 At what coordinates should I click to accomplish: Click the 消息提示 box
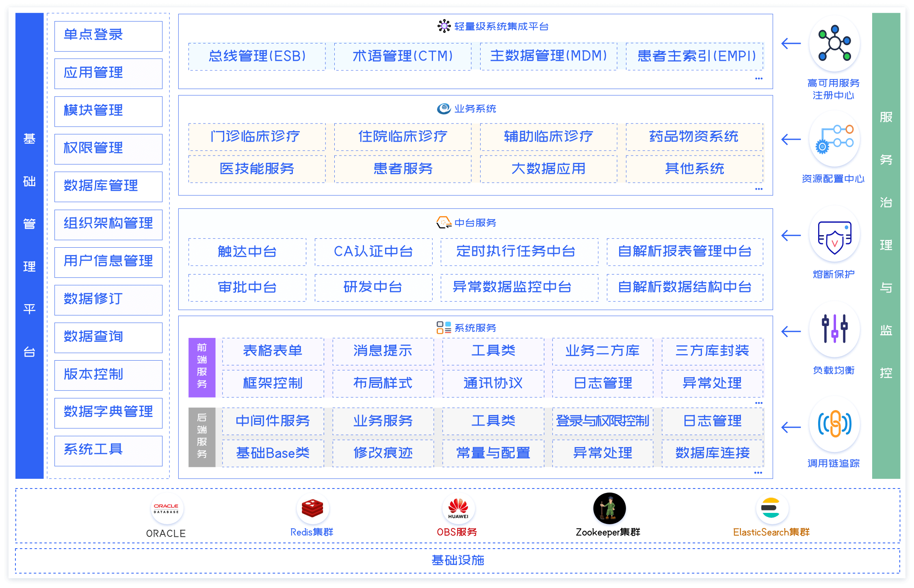pos(383,351)
